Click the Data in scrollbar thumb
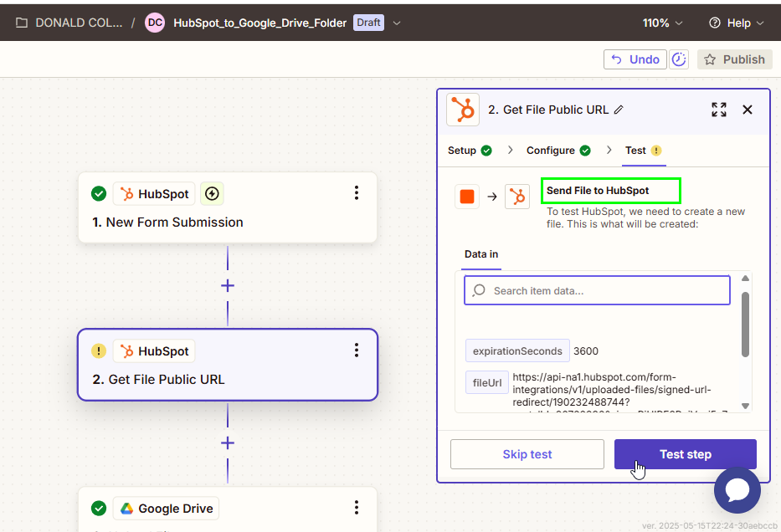The height and width of the screenshot is (532, 781). pyautogui.click(x=745, y=325)
